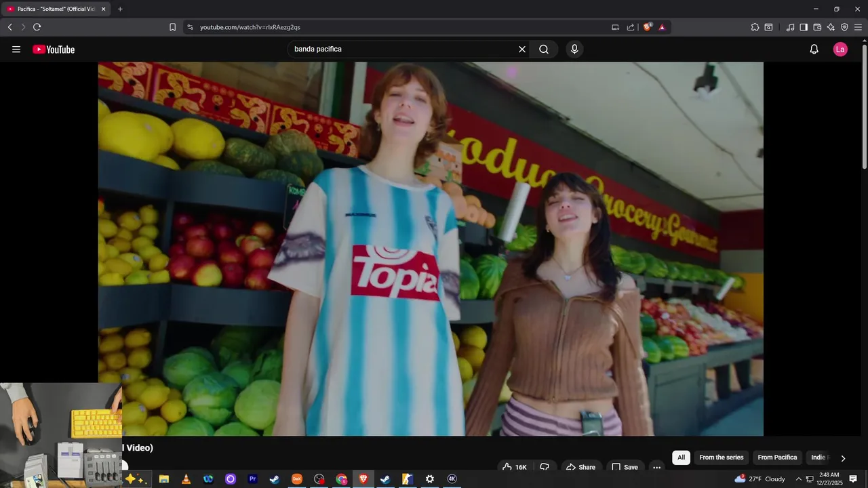
Task: Open Adobe Premiere Pro from taskbar
Action: (253, 479)
